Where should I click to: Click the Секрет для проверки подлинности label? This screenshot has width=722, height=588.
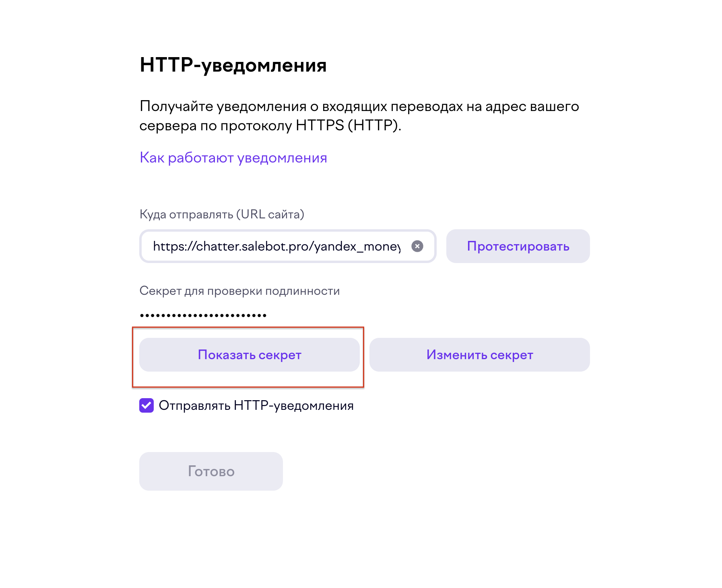(239, 291)
